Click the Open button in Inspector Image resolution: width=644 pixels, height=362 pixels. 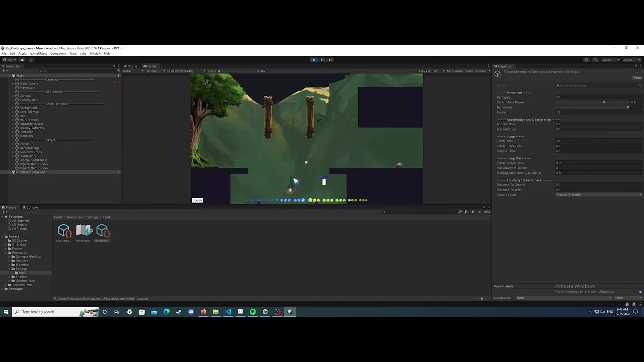tap(637, 78)
